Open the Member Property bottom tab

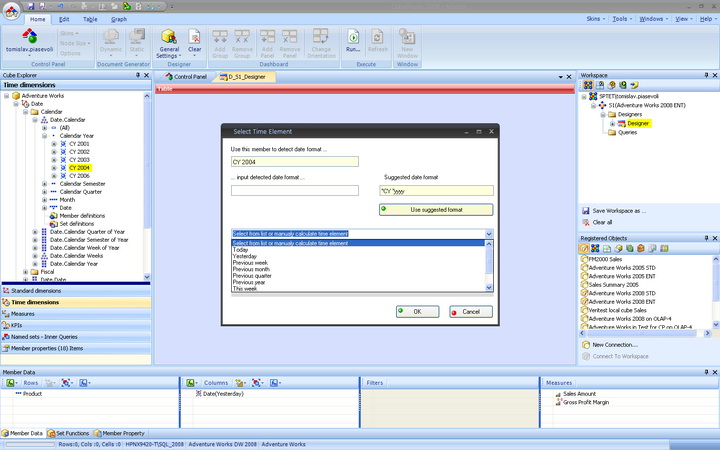coord(119,433)
